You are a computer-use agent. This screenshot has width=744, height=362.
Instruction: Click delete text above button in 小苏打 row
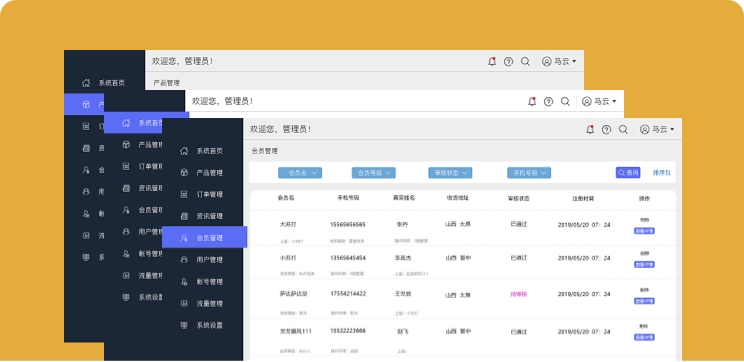click(644, 254)
